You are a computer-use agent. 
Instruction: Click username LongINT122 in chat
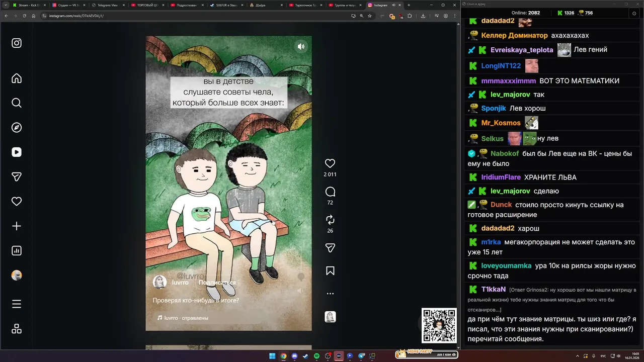[x=501, y=66]
